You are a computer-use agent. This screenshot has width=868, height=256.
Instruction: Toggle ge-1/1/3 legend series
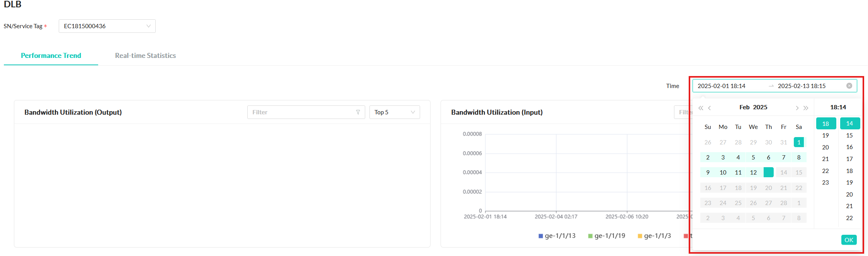coord(654,236)
